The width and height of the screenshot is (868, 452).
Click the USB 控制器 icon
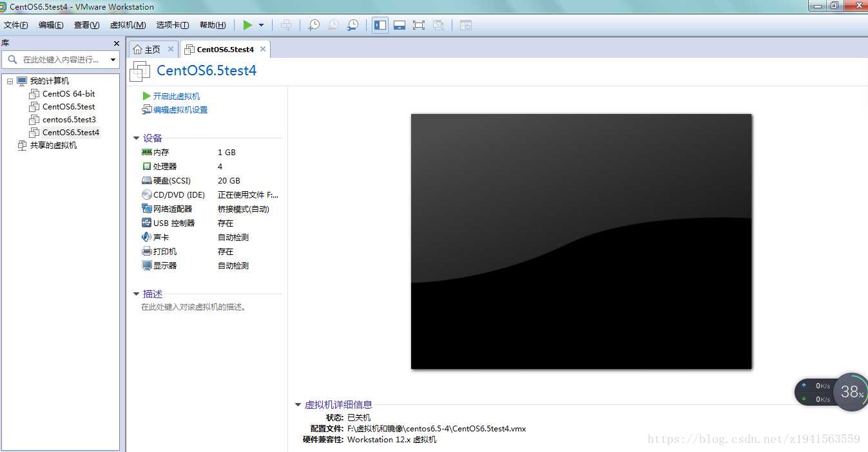(x=146, y=223)
